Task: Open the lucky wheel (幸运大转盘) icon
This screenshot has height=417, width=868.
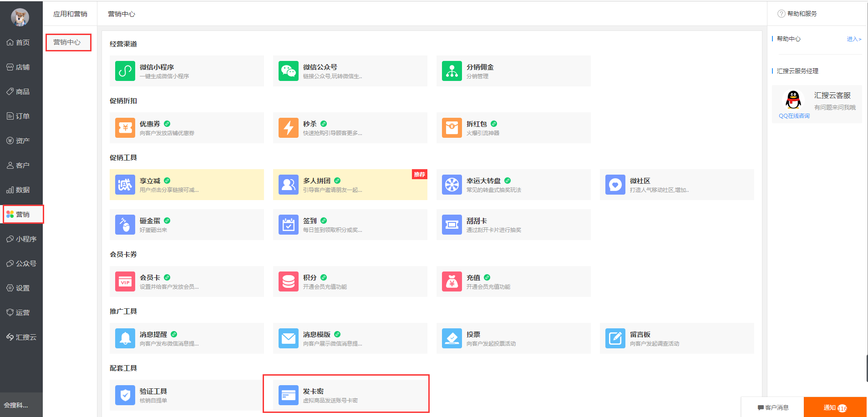Action: click(x=452, y=185)
